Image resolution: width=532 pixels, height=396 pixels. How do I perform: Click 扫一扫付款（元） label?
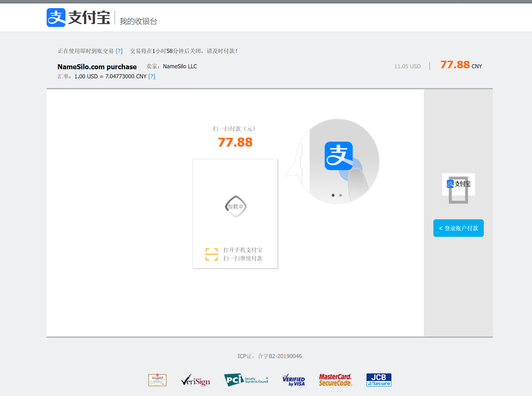point(235,129)
